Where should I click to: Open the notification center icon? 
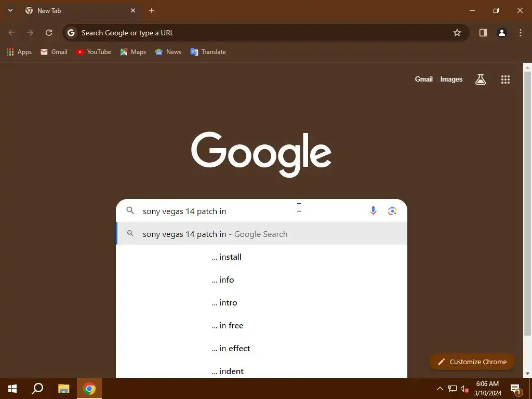point(515,389)
